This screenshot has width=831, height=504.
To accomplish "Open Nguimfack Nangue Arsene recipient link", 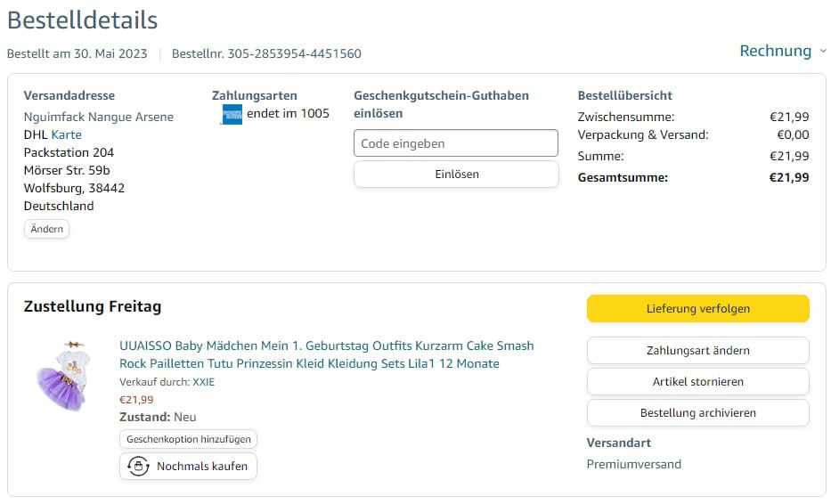I will coord(98,117).
